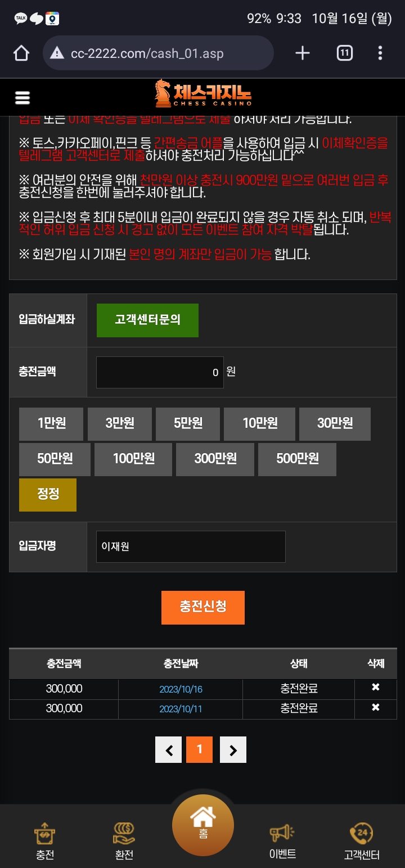Open the tab switcher showing 11 tabs
The height and width of the screenshot is (868, 405).
pyautogui.click(x=345, y=53)
